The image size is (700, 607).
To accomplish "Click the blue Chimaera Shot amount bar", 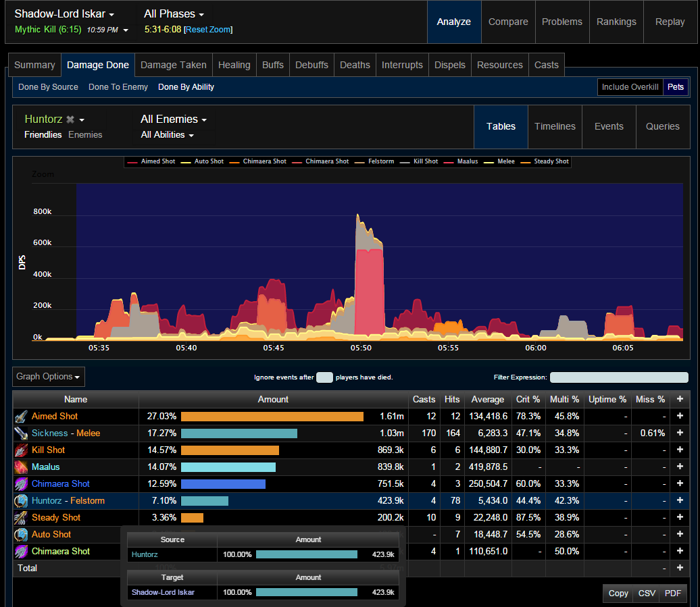I will (223, 484).
